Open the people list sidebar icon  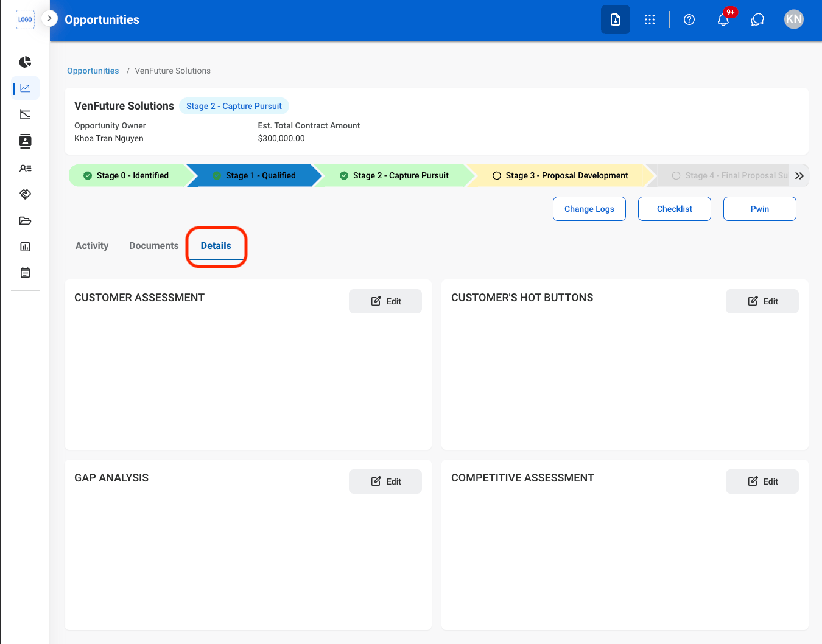[25, 168]
